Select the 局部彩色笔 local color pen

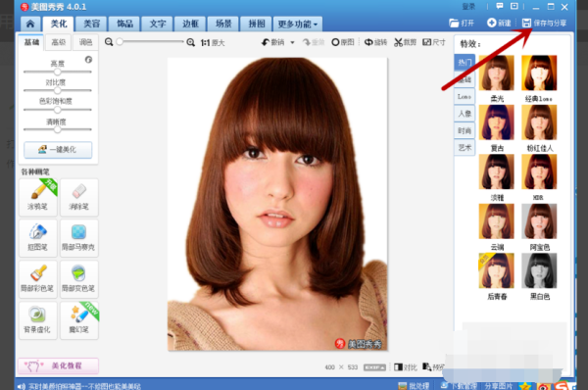pos(38,279)
